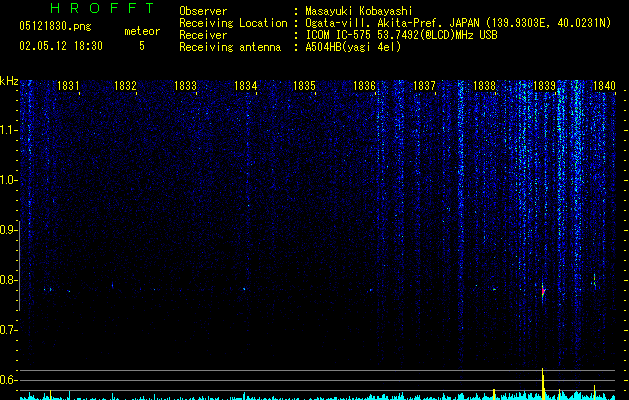
Task: Click the 1838 time marker
Action: coord(484,86)
